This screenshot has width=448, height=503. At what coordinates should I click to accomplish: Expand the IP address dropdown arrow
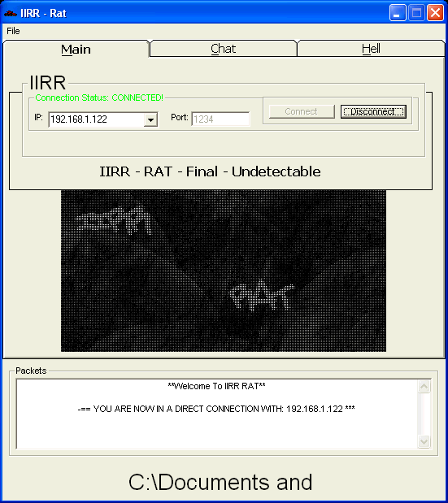click(150, 119)
